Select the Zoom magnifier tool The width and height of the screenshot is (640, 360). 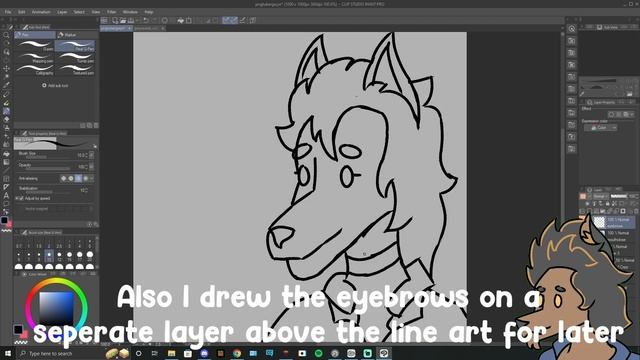click(6, 35)
